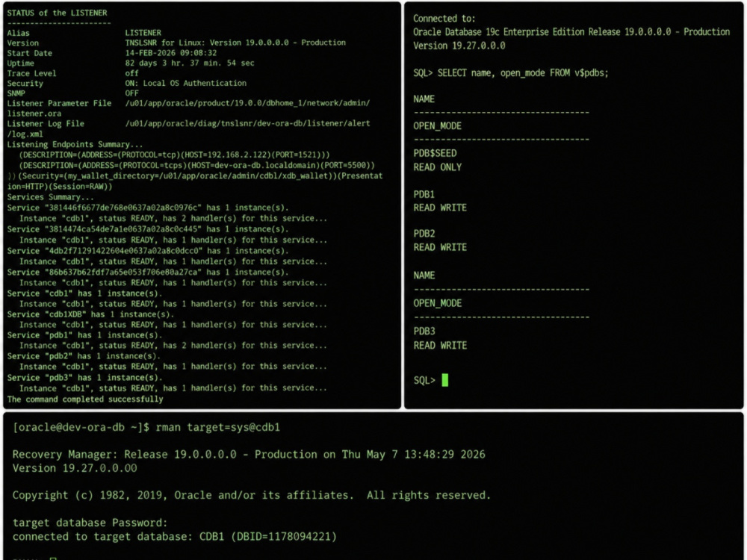Click 'ON: Local OS Authentication' security text

186,83
